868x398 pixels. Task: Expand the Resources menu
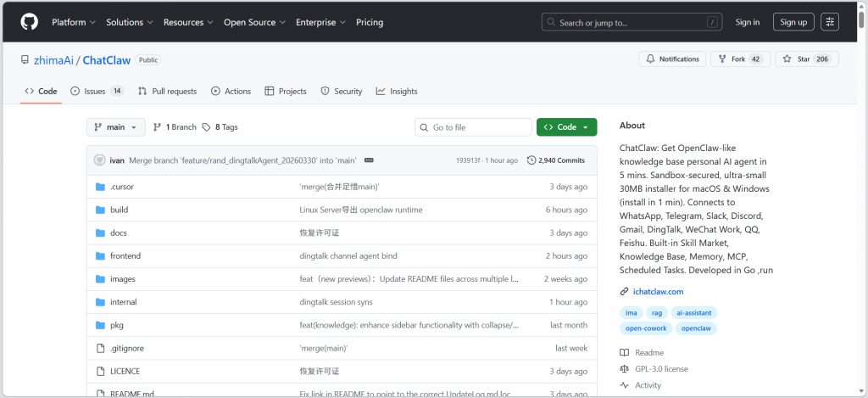pos(188,22)
